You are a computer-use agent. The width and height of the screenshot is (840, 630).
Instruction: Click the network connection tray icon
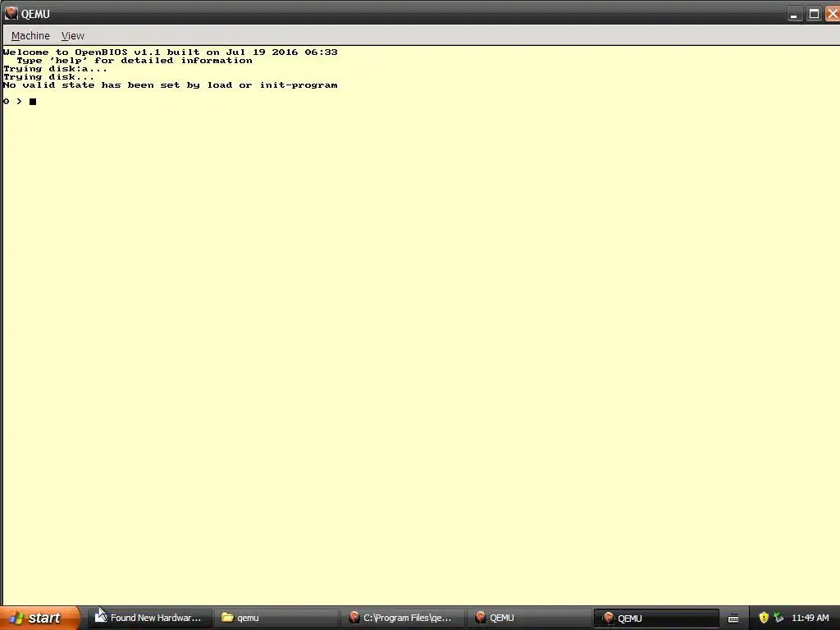coord(778,618)
